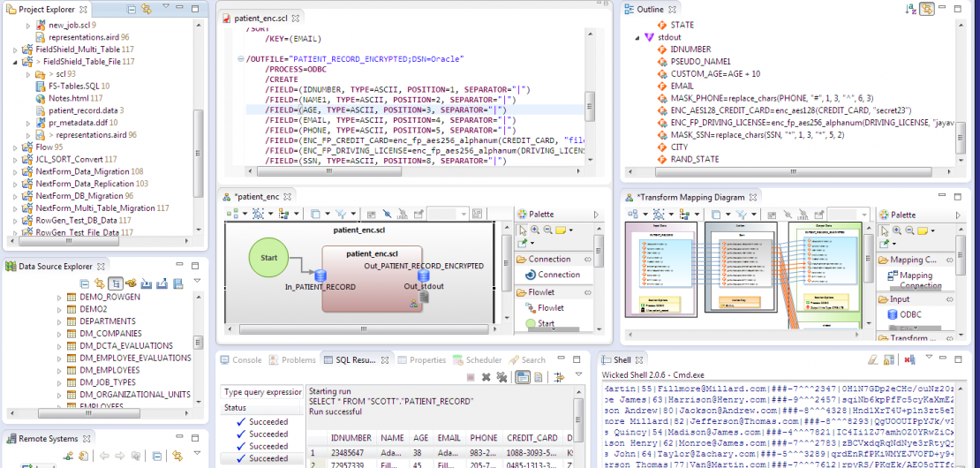Switch to the patient_enc.scl editor tab
Image resolution: width=980 pixels, height=468 pixels.
[262, 19]
